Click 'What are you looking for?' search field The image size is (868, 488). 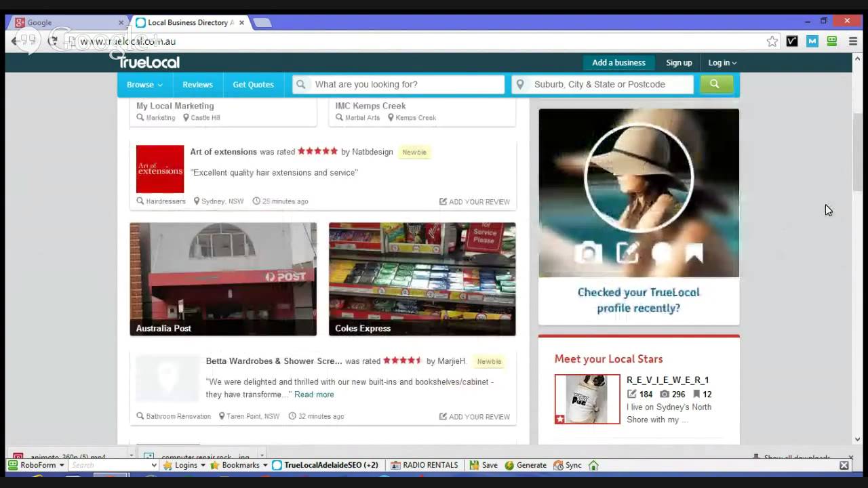click(399, 84)
